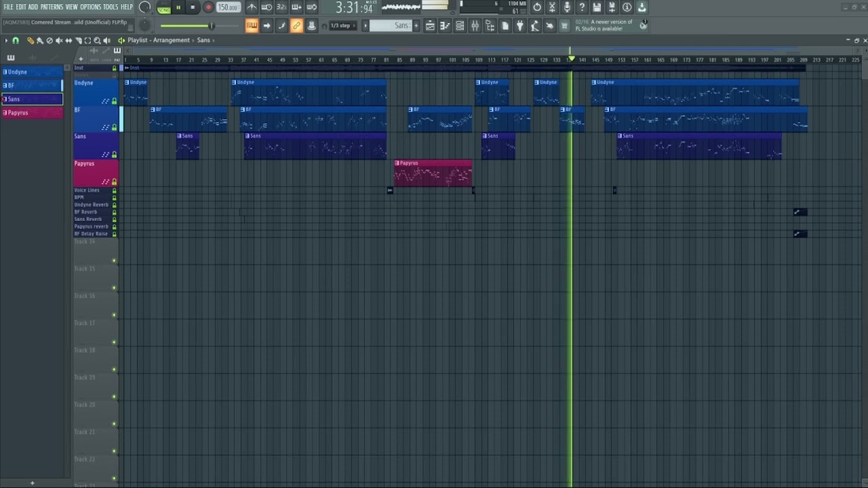Open the Mixer view icon
The width and height of the screenshot is (868, 488).
pos(475,26)
